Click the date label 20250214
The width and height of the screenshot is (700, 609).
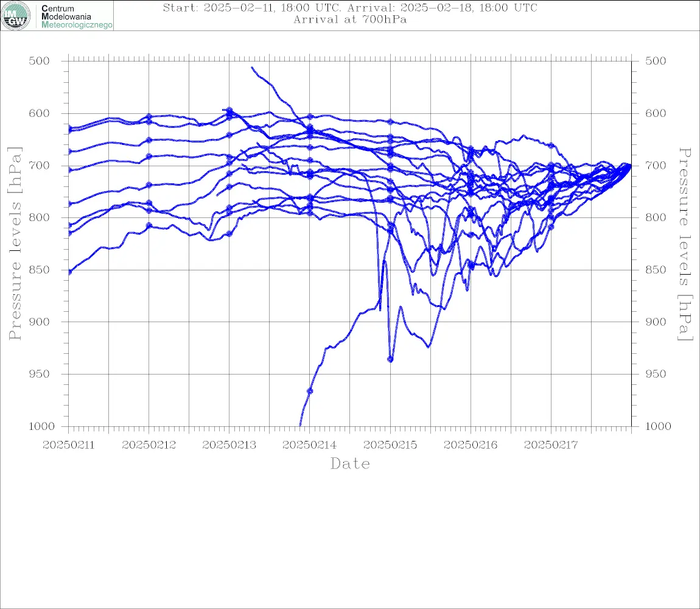coord(310,445)
